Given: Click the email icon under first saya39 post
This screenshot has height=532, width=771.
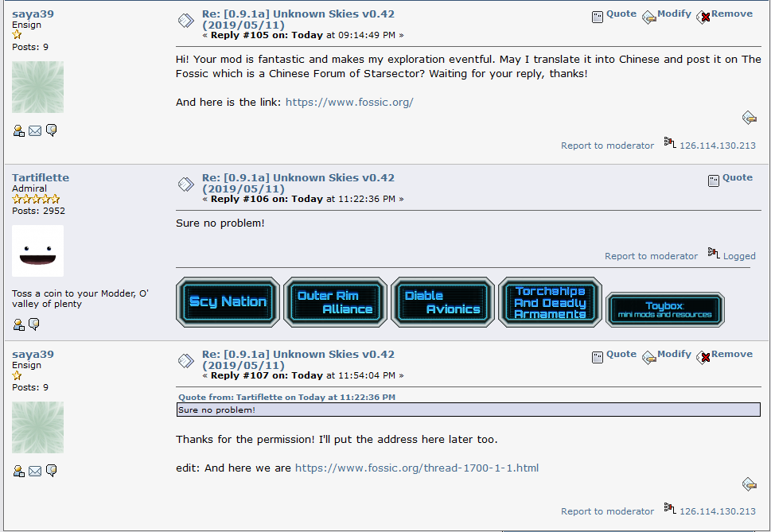Looking at the screenshot, I should click(35, 131).
